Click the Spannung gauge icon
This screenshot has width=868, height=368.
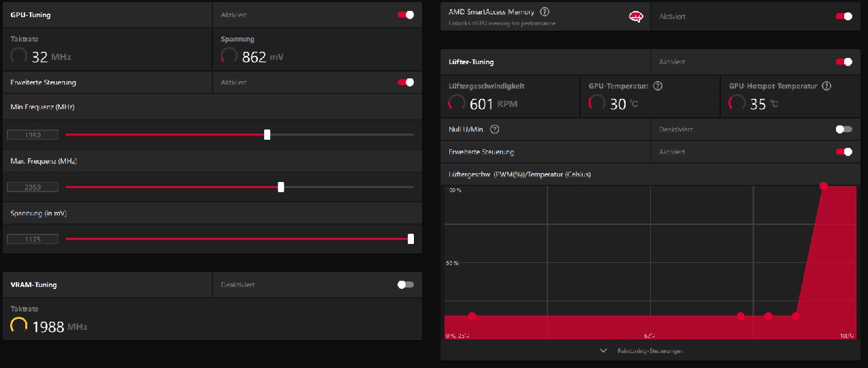229,57
